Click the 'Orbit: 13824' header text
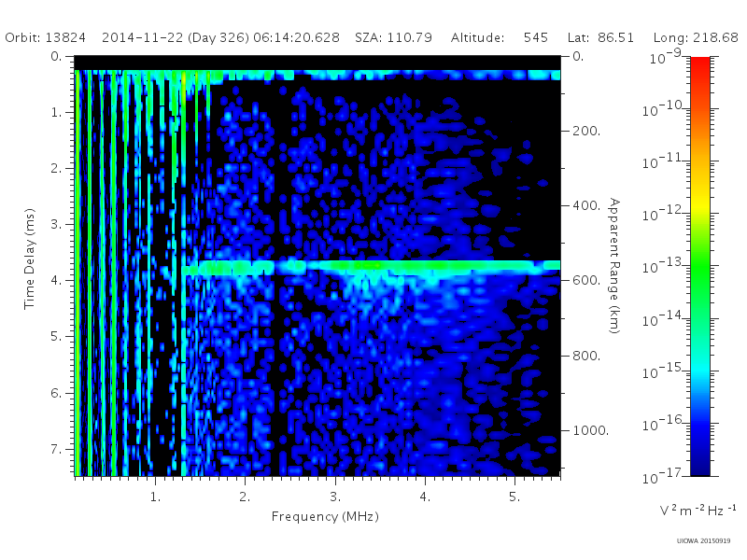The image size is (747, 560). (45, 37)
